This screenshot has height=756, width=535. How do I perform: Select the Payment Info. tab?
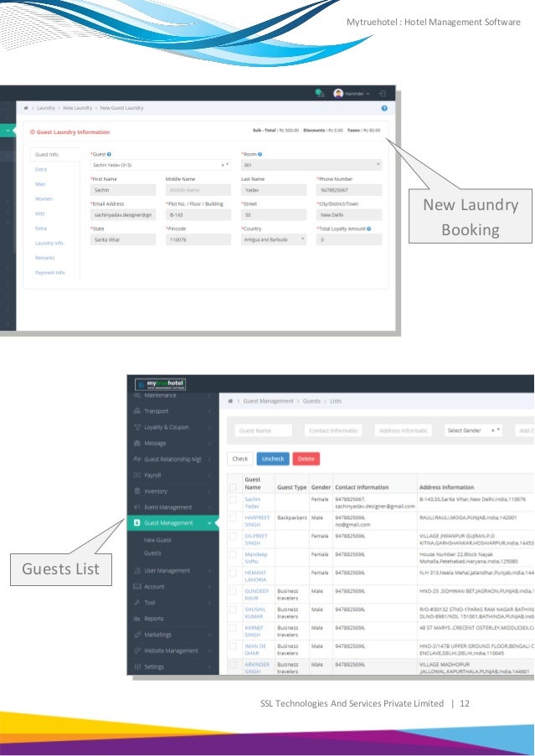(49, 273)
